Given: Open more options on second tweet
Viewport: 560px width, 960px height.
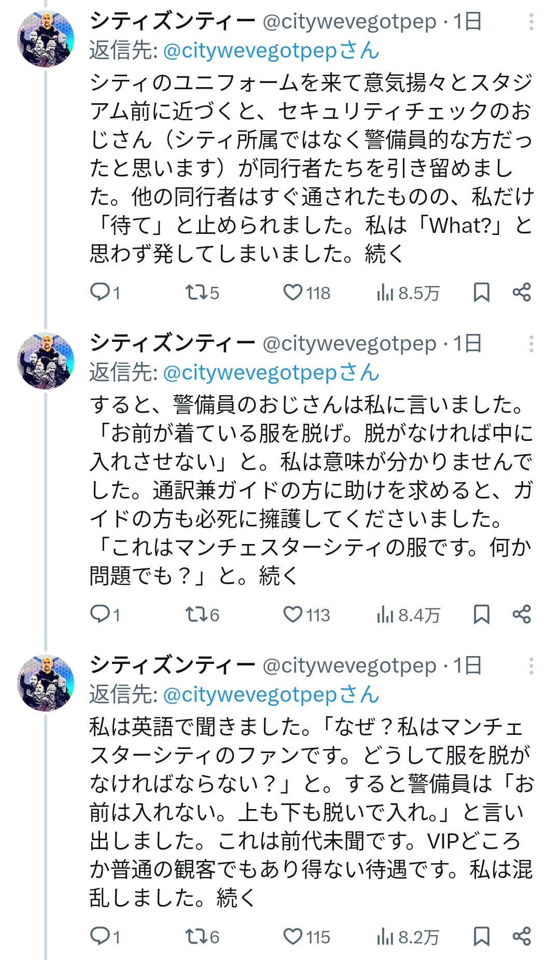Looking at the screenshot, I should (x=531, y=344).
